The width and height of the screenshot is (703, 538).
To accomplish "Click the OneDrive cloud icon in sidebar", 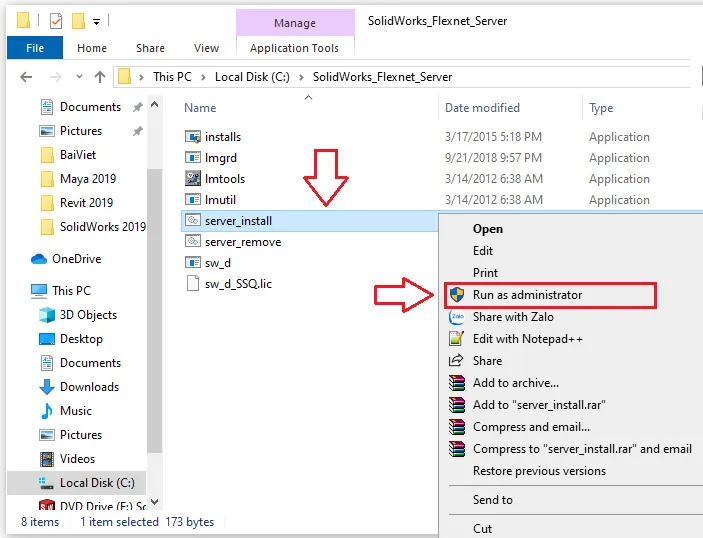I will pos(39,259).
